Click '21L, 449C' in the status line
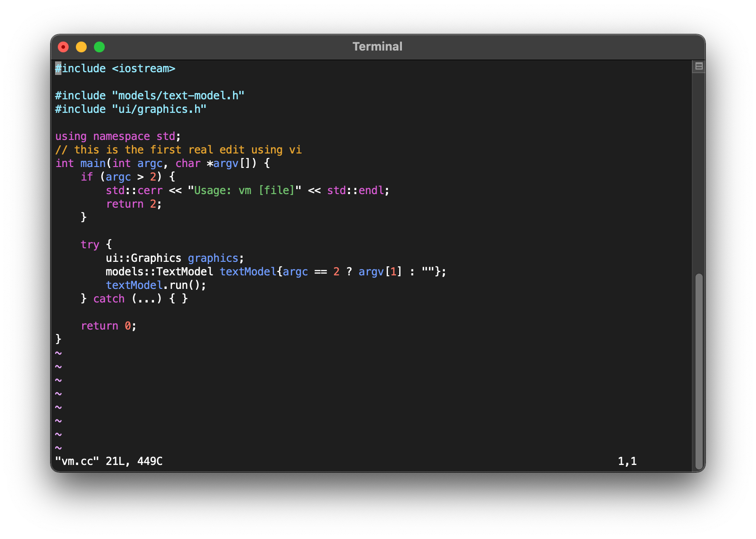The width and height of the screenshot is (756, 539). click(134, 461)
